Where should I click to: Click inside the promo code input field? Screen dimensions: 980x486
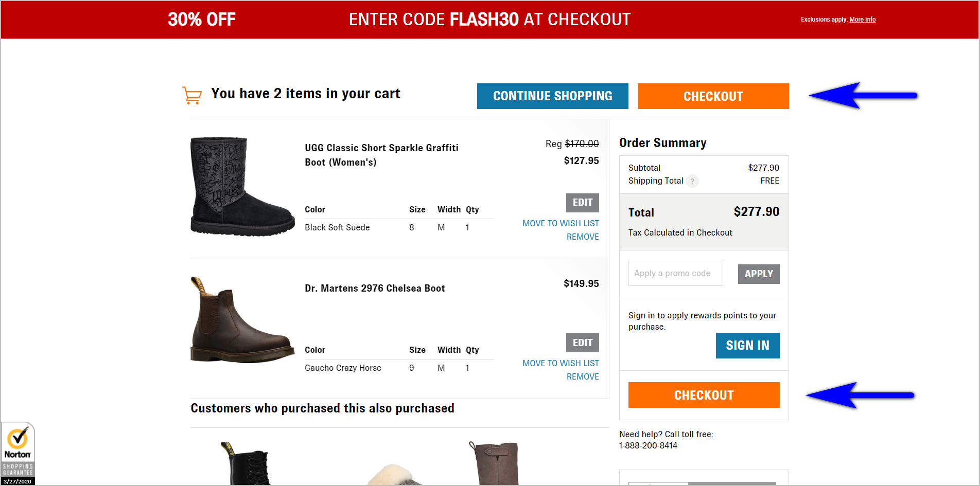675,274
